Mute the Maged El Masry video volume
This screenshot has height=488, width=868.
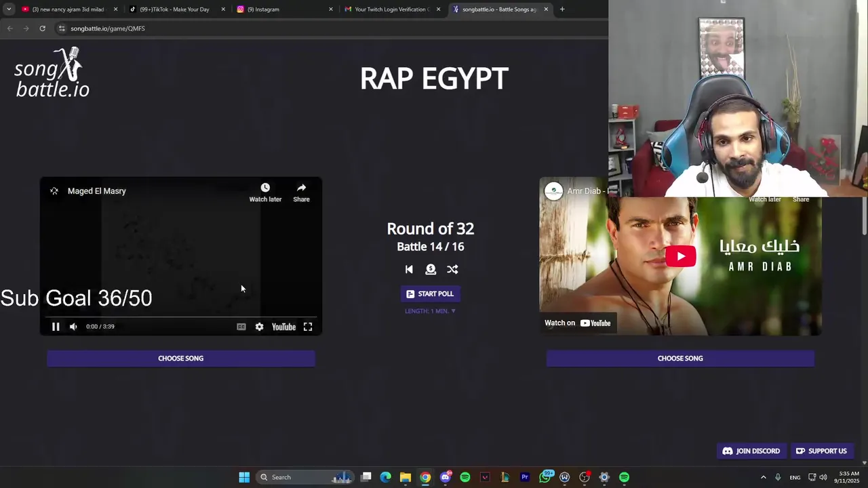[x=73, y=327]
